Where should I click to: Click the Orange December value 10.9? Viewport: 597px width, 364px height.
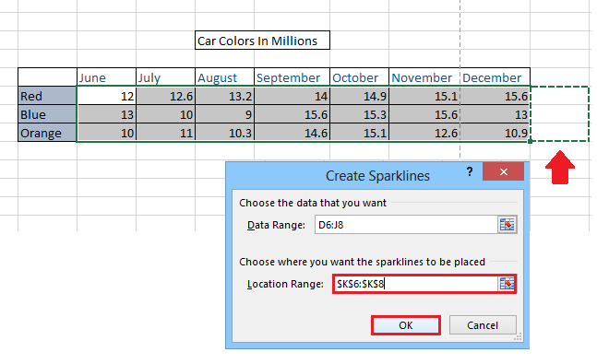pos(495,133)
